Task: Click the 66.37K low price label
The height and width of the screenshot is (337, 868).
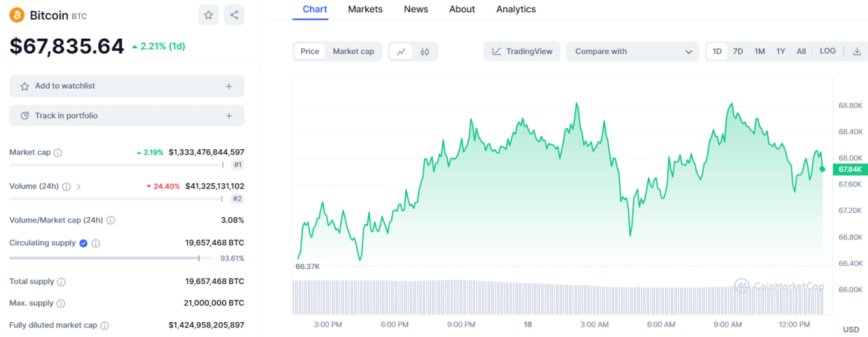Action: coord(307,266)
